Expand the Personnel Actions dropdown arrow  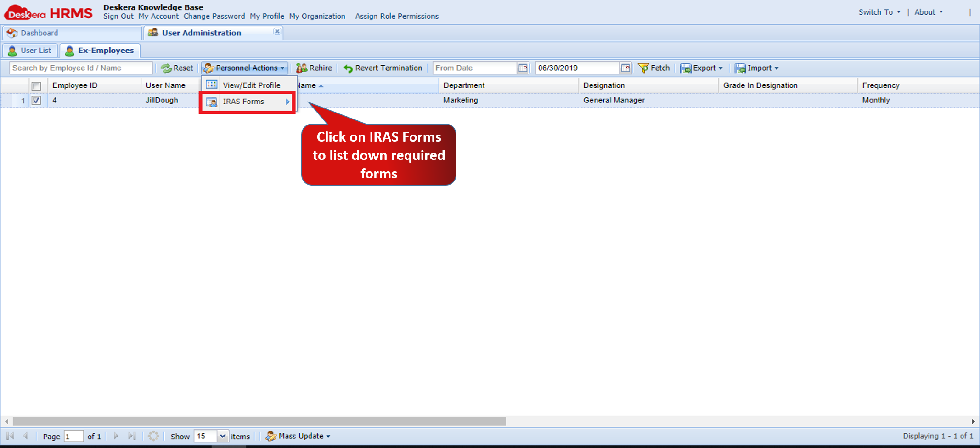282,68
